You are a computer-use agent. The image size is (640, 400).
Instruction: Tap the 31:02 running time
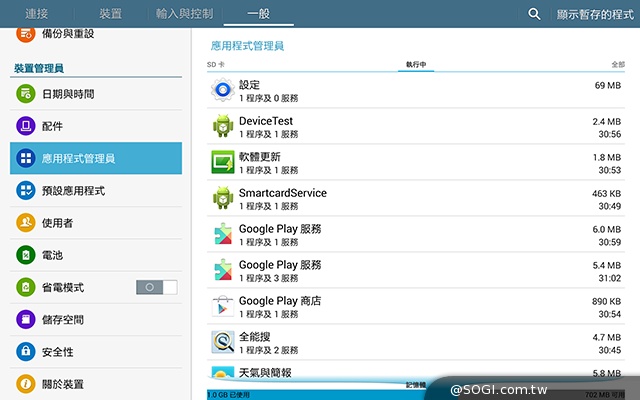click(x=609, y=278)
